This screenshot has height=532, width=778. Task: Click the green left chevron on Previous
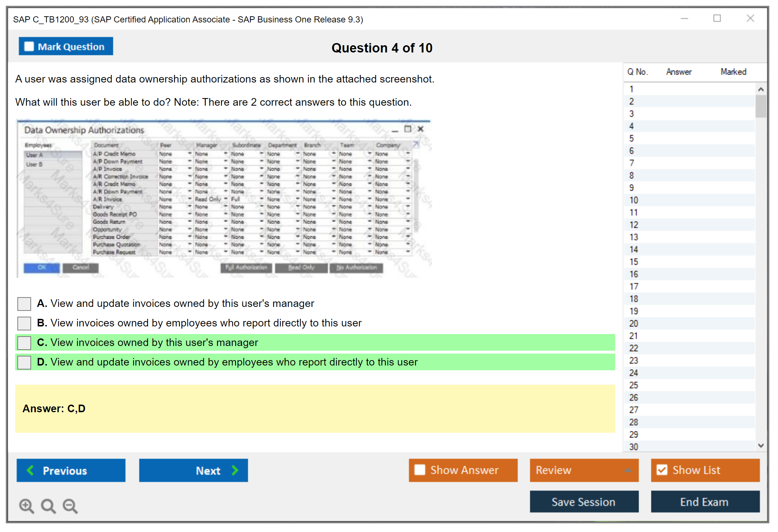click(x=31, y=470)
